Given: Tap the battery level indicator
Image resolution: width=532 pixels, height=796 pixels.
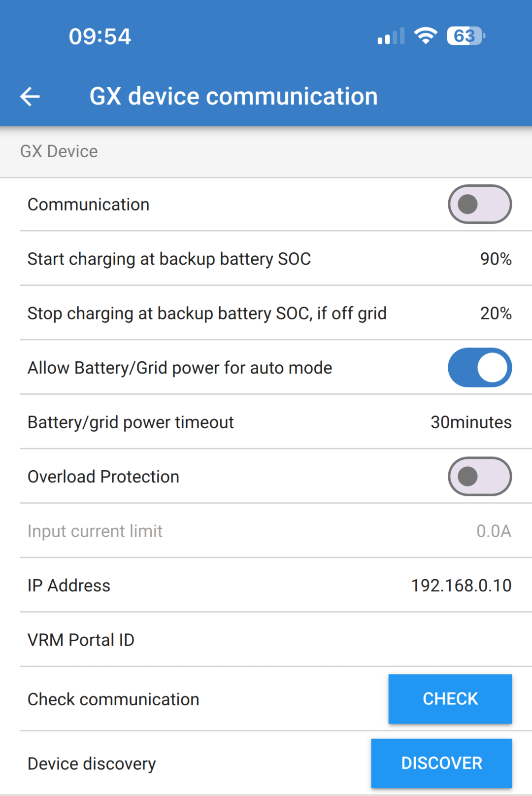Looking at the screenshot, I should tap(465, 36).
